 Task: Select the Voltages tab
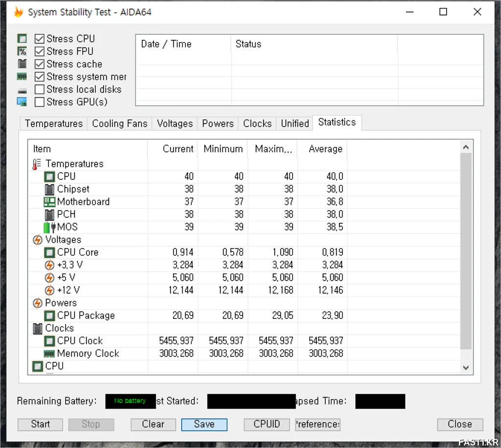pos(175,124)
